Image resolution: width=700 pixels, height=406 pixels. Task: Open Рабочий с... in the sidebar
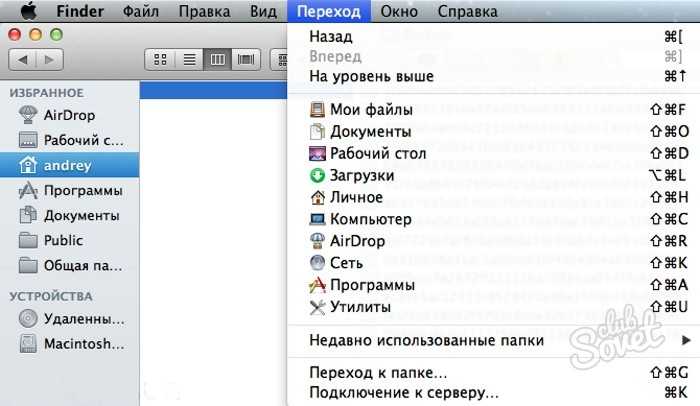(70, 140)
